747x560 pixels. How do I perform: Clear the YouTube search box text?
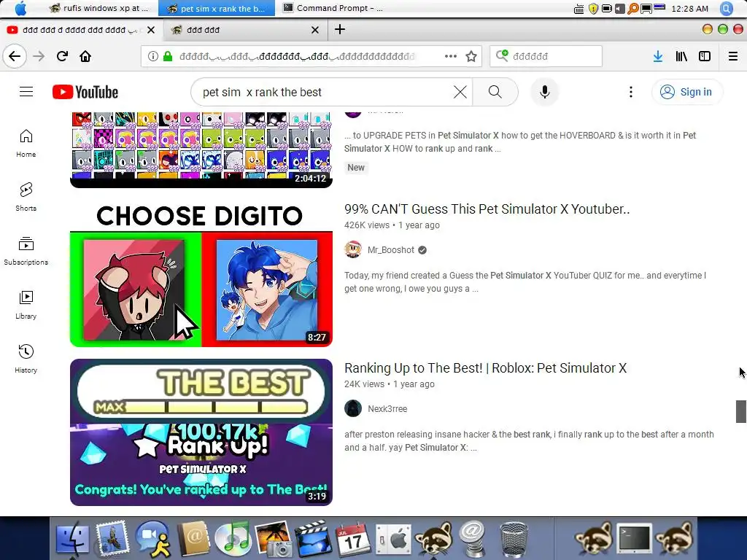pos(460,92)
